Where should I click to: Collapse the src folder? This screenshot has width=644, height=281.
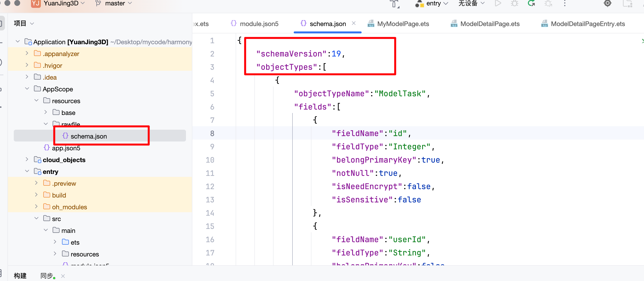click(x=36, y=218)
